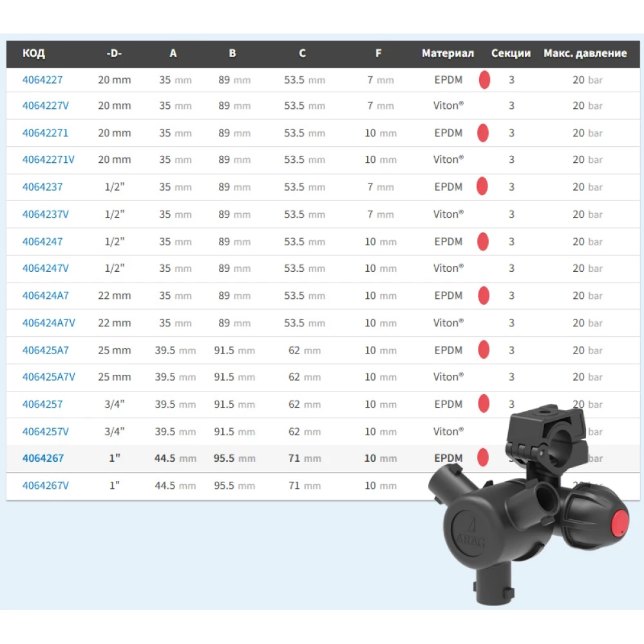Image resolution: width=644 pixels, height=644 pixels.
Task: Click the red oval marker in row 40642271
Action: click(482, 133)
